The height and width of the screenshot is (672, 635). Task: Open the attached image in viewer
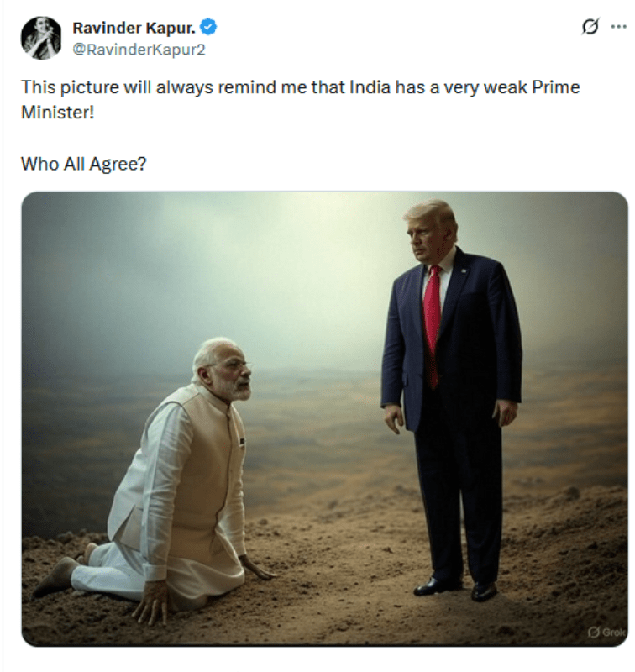[x=324, y=418]
